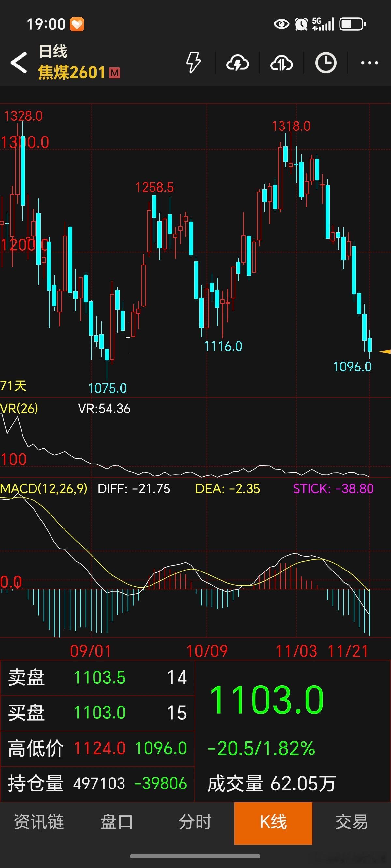Go to the 交易 tab
391x868 pixels.
coord(352,821)
